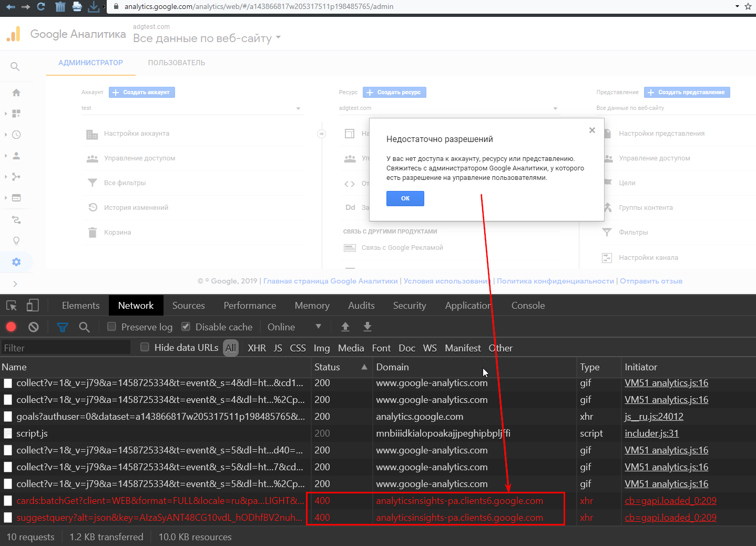Open the network filter funnel icon

click(x=62, y=327)
